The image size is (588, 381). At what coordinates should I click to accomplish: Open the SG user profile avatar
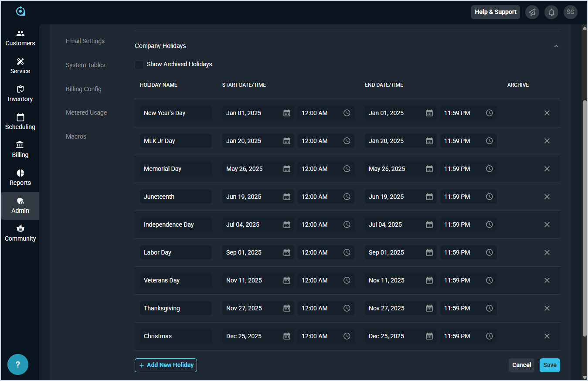tap(570, 12)
